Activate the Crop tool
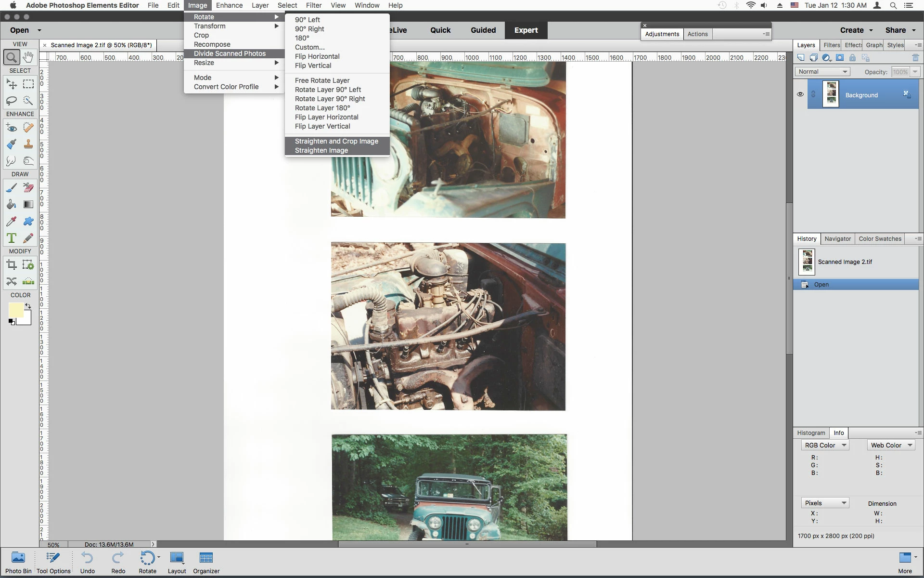 coord(12,264)
